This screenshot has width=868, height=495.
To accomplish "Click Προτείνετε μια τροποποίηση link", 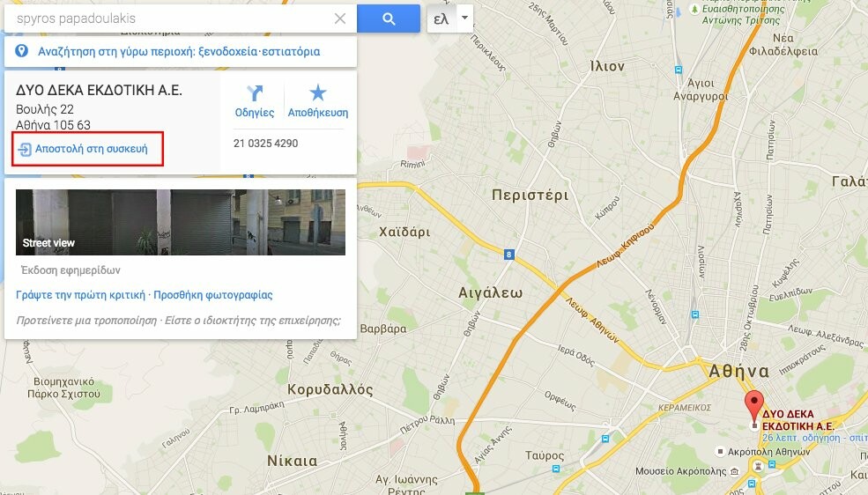I will click(86, 321).
